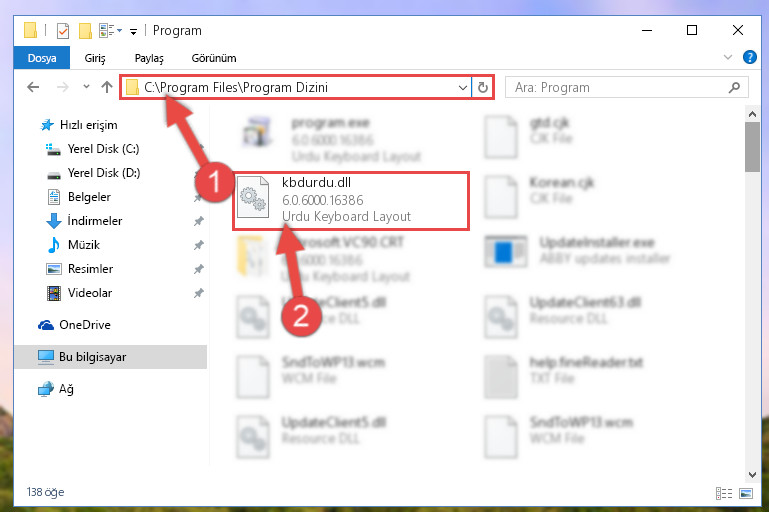769x512 pixels.
Task: Click the search magnifier icon
Action: pyautogui.click(x=734, y=87)
